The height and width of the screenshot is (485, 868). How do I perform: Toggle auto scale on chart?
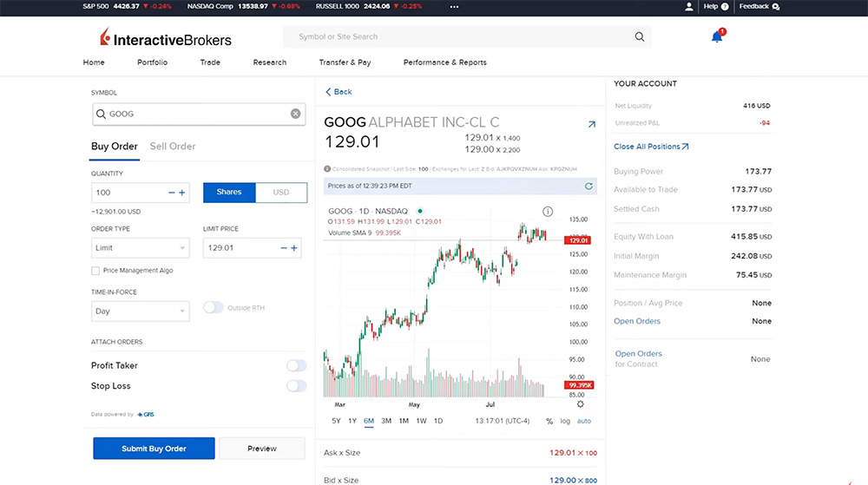click(584, 421)
